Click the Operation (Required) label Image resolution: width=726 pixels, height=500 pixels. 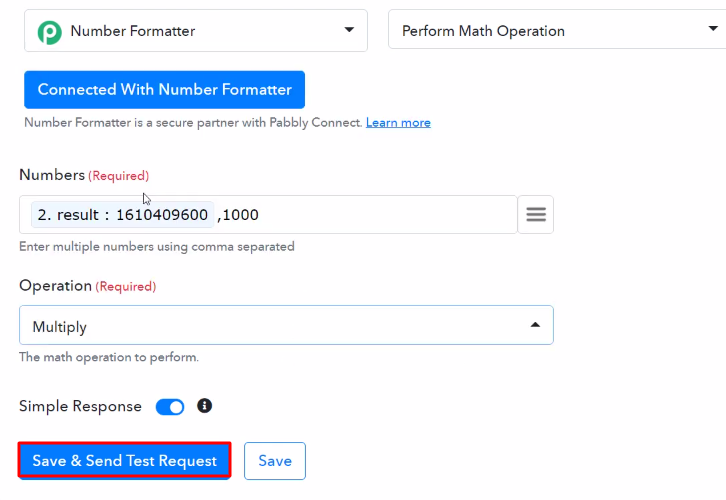coord(88,286)
